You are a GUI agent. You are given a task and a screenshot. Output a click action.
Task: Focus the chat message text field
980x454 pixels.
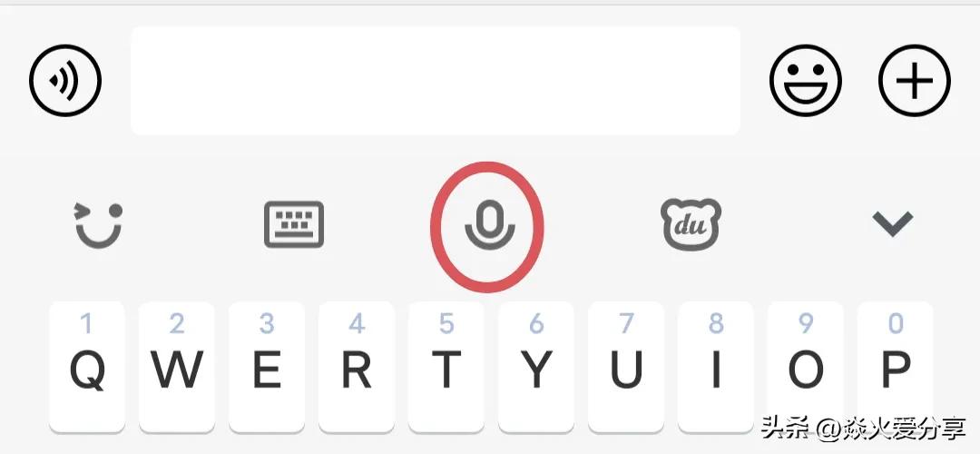click(x=436, y=81)
